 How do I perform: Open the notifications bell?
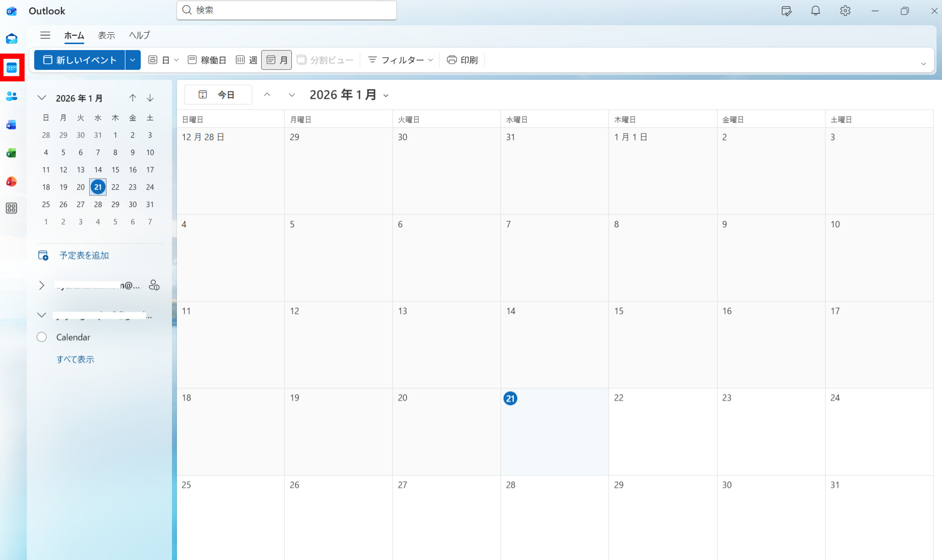coord(815,11)
